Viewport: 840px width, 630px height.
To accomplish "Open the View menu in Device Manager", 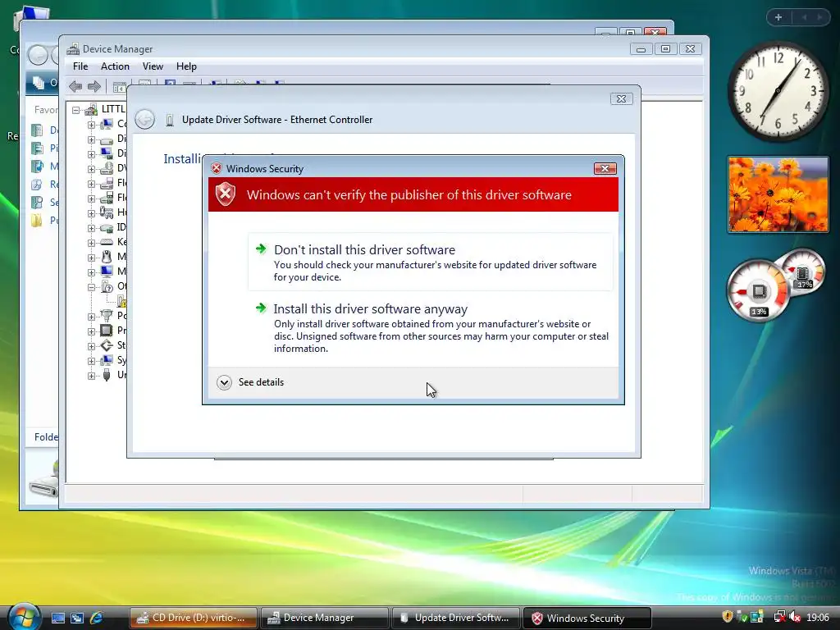I will point(153,66).
